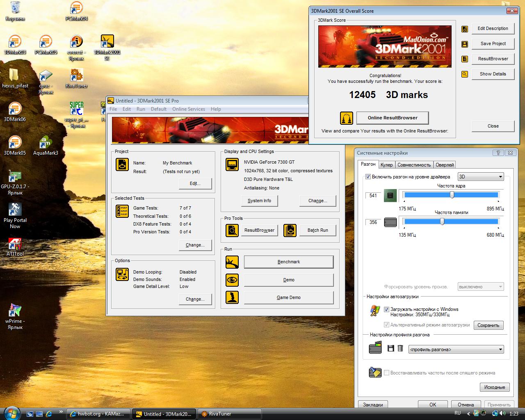Open Play Portal Now icon
The width and height of the screenshot is (525, 420).
tap(15, 216)
